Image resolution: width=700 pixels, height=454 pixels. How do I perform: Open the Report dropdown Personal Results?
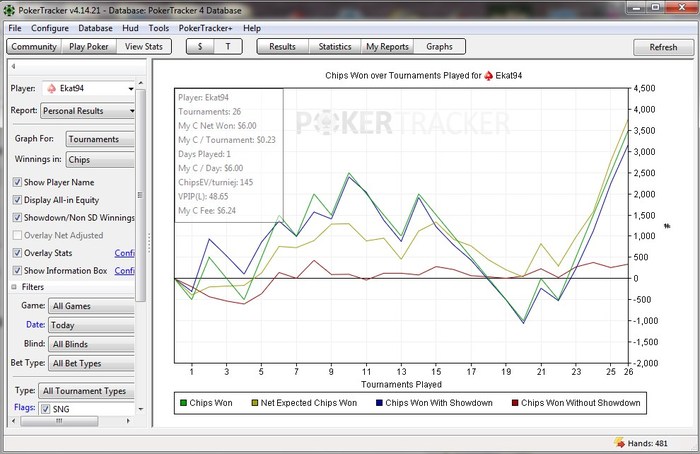point(88,111)
